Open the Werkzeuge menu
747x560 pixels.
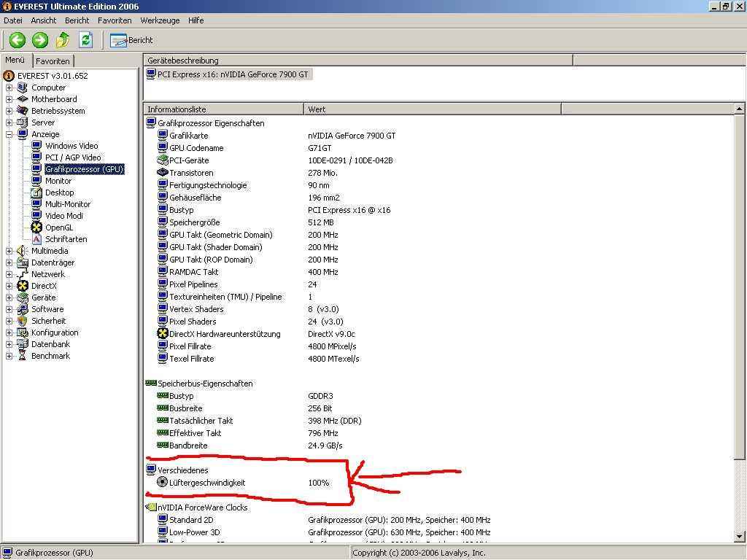tap(160, 20)
